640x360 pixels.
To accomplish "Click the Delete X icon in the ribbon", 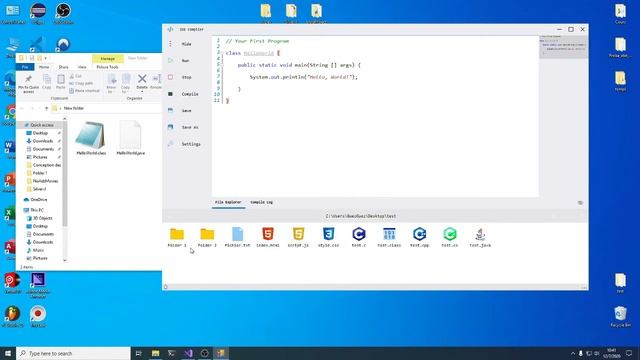I will [142, 78].
